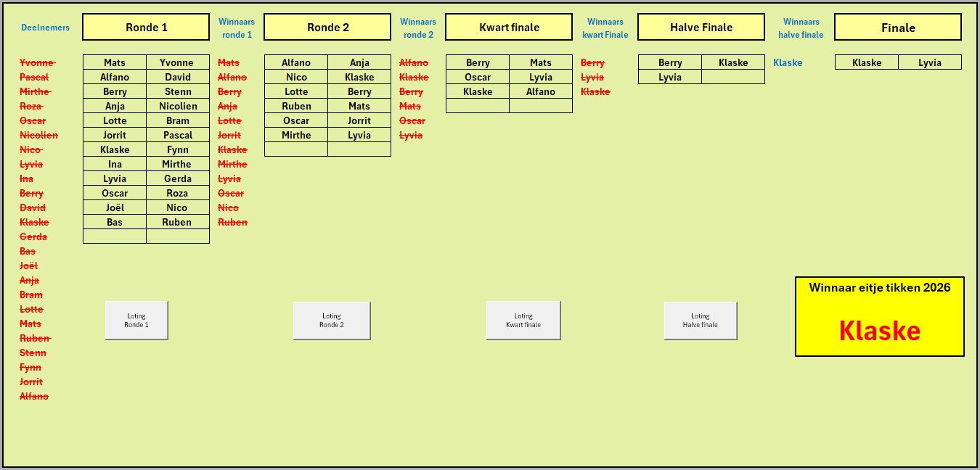
Task: Select the Ronde 1 header box
Action: 146,28
